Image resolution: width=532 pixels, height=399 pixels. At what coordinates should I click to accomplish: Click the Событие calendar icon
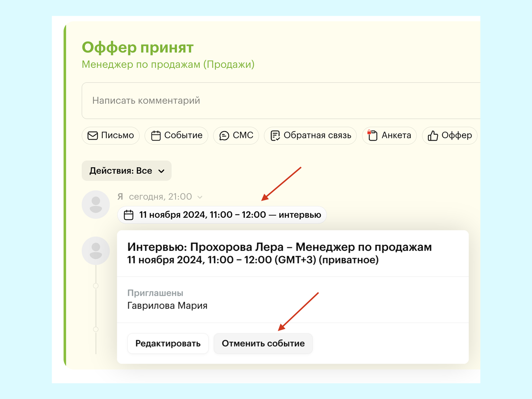(156, 136)
